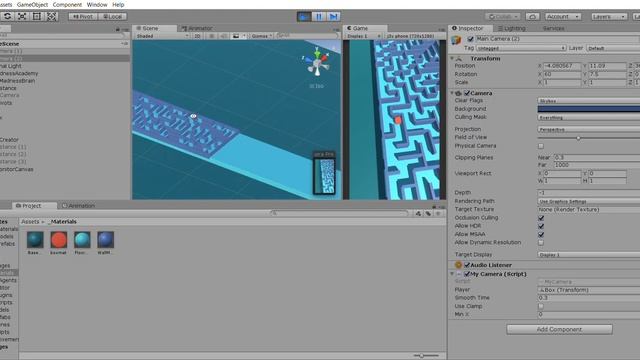
Task: Collapse the My Camera script component
Action: tap(452, 274)
